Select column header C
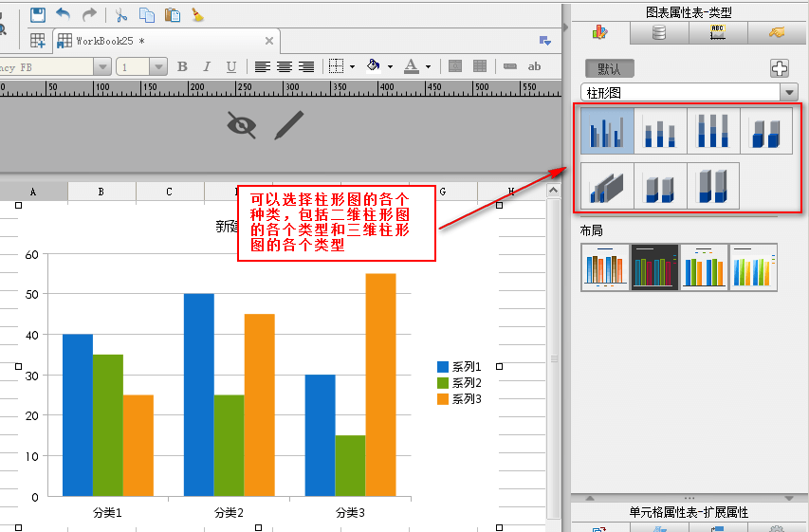The image size is (809, 532). [170, 192]
